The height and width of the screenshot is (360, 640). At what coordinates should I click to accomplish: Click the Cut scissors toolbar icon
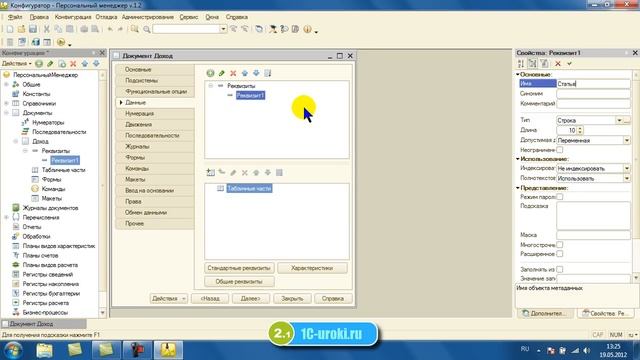(x=47, y=29)
